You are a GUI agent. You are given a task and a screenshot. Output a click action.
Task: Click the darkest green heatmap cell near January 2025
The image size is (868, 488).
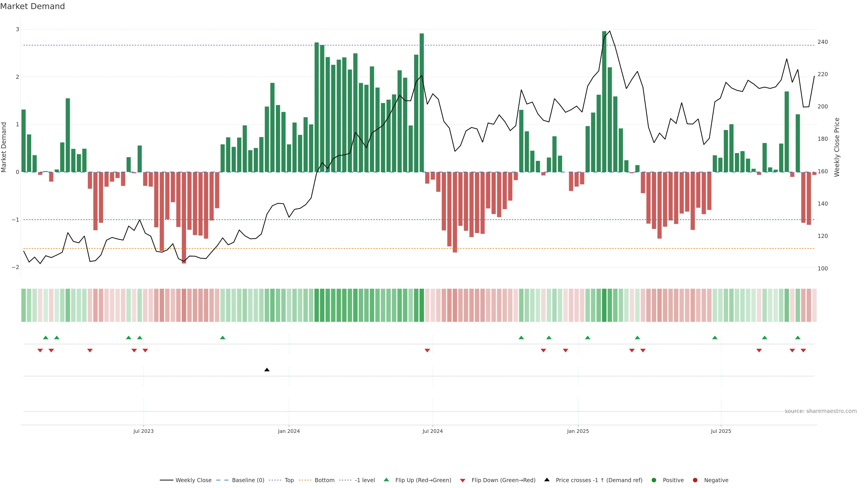pyautogui.click(x=604, y=305)
